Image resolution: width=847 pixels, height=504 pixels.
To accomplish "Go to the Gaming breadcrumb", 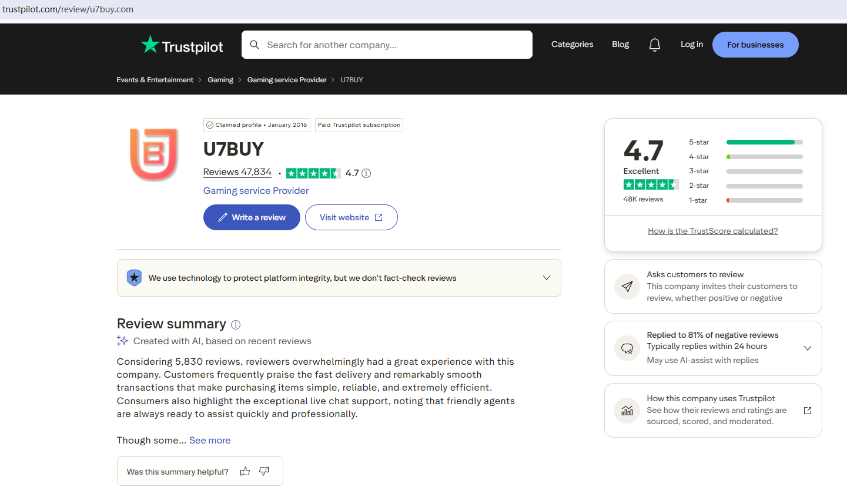I will 220,80.
